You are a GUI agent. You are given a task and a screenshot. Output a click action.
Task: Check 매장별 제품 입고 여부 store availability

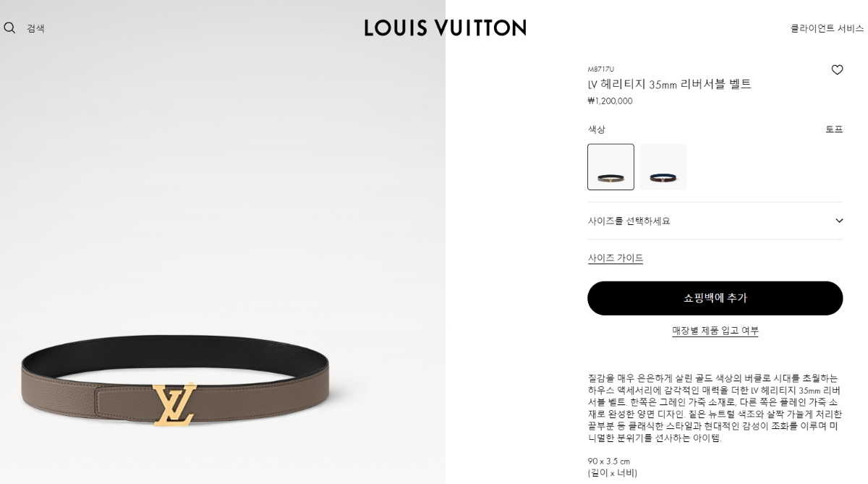pyautogui.click(x=715, y=331)
